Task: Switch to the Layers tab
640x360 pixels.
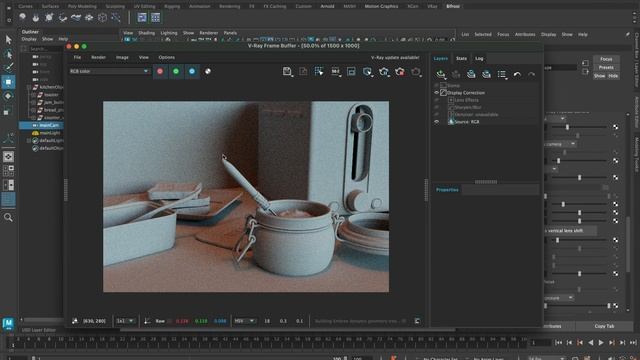Action: tap(440, 58)
